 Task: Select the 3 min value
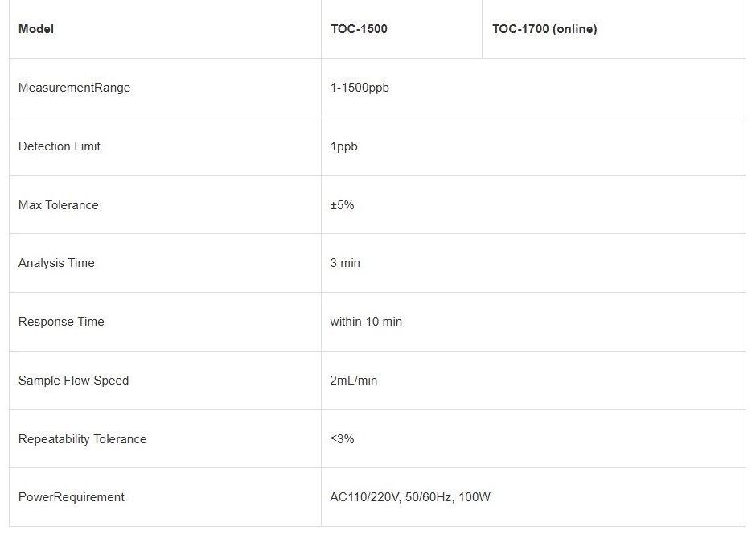point(345,263)
